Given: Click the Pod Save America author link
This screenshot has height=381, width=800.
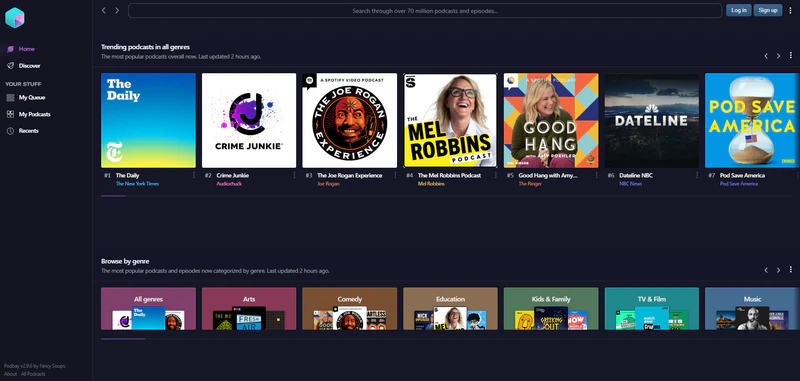Looking at the screenshot, I should (x=739, y=184).
